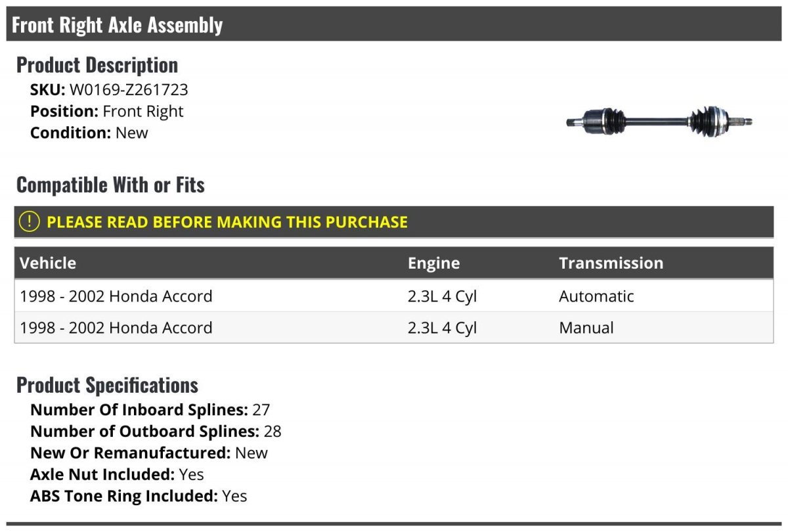
Task: Click the Product Description heading
Action: (x=97, y=65)
